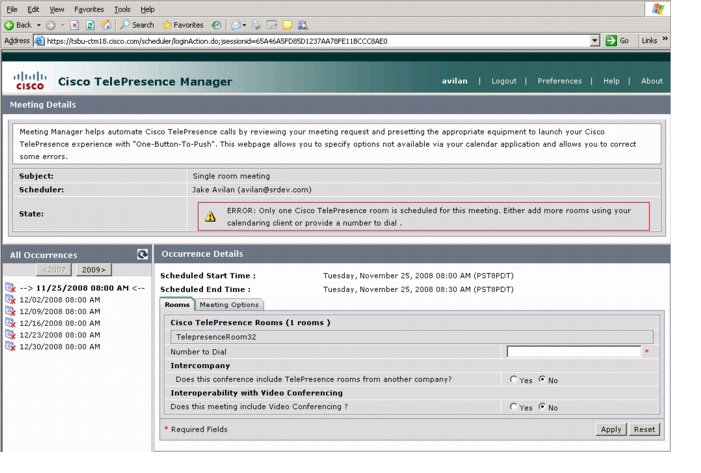Go to the browser Home page icon
This screenshot has width=701, height=473.
click(x=106, y=25)
